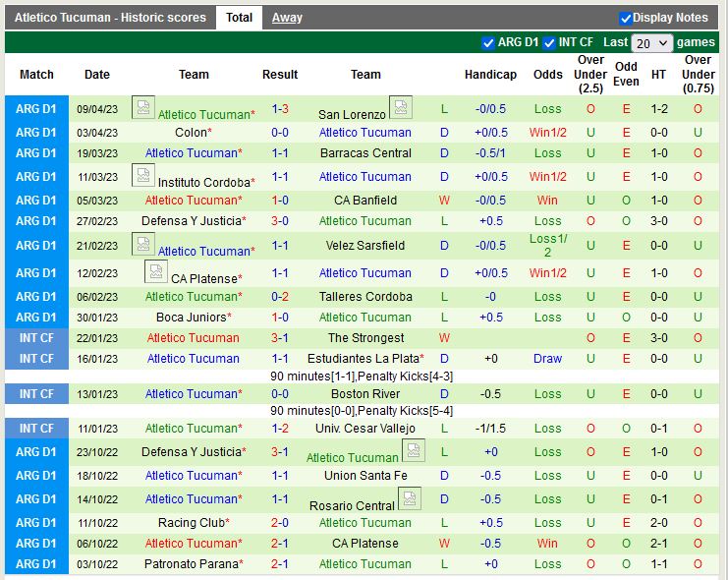Click the 3-1 result versus The Strongest
Screen dimensions: 728x580
tap(280, 338)
